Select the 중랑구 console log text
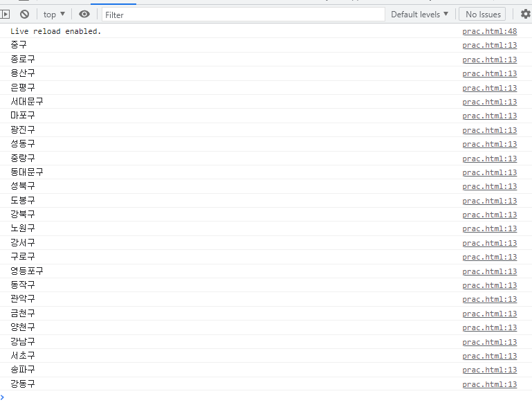The image size is (532, 414). (22, 158)
